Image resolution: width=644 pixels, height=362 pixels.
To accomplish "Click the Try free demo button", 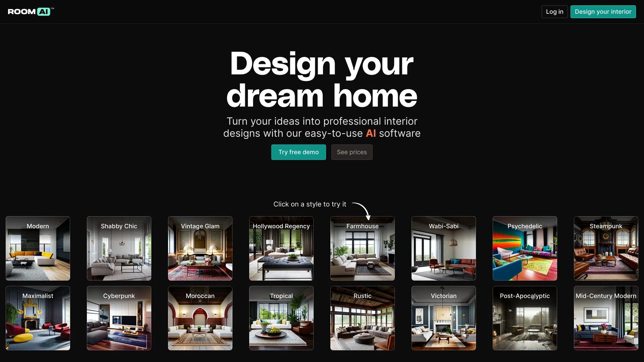I will tap(299, 152).
